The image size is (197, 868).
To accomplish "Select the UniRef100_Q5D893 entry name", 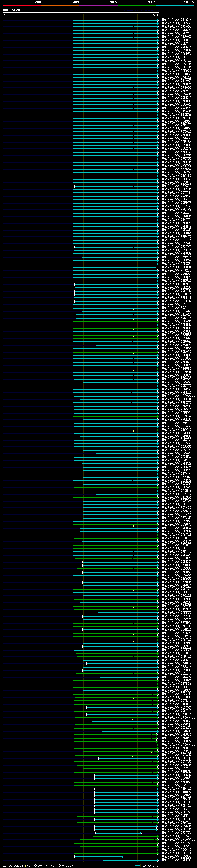I will point(177,101).
